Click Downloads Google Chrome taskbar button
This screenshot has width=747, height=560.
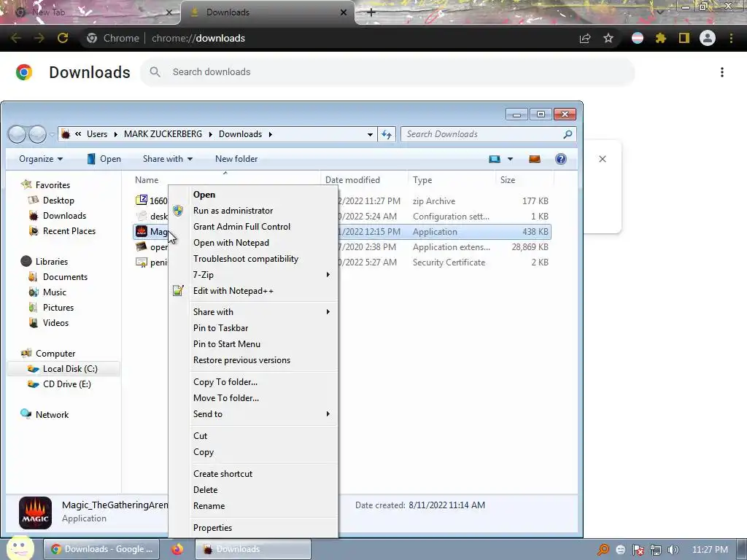tap(101, 549)
